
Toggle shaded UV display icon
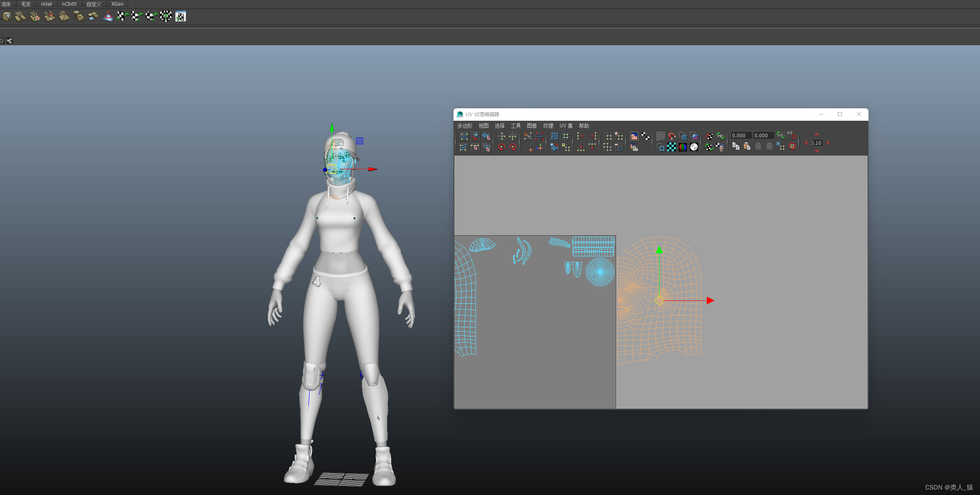(x=683, y=136)
